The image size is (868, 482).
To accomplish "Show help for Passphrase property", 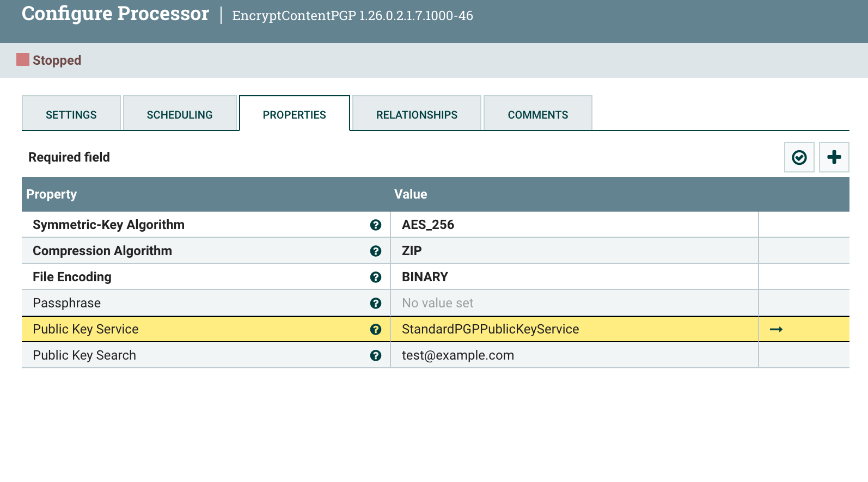I will [x=376, y=303].
